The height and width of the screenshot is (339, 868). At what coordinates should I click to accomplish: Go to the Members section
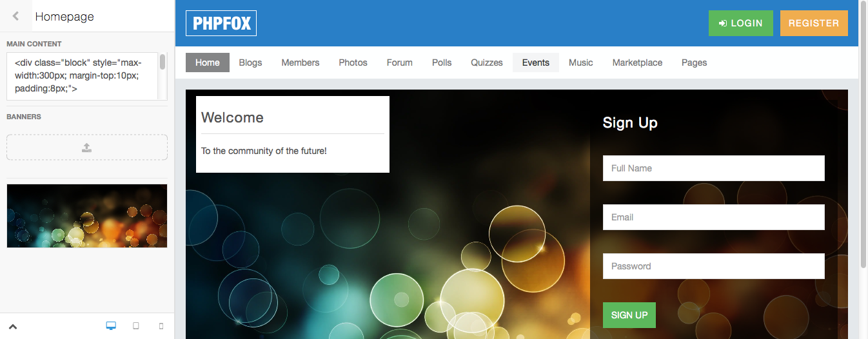coord(301,63)
